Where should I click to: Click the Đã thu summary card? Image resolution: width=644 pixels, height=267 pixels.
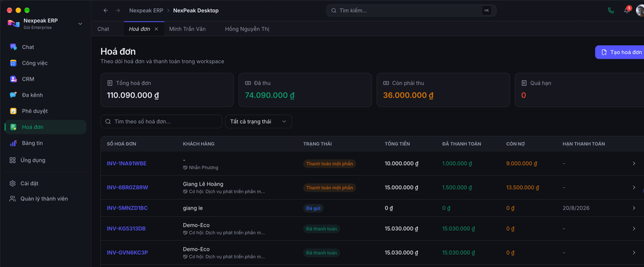pyautogui.click(x=305, y=90)
